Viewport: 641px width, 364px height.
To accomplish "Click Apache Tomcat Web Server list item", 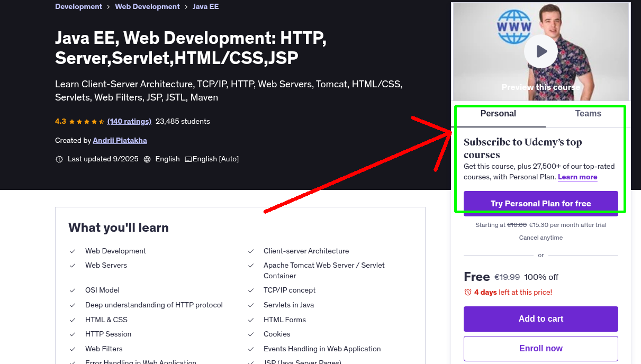I will point(324,270).
